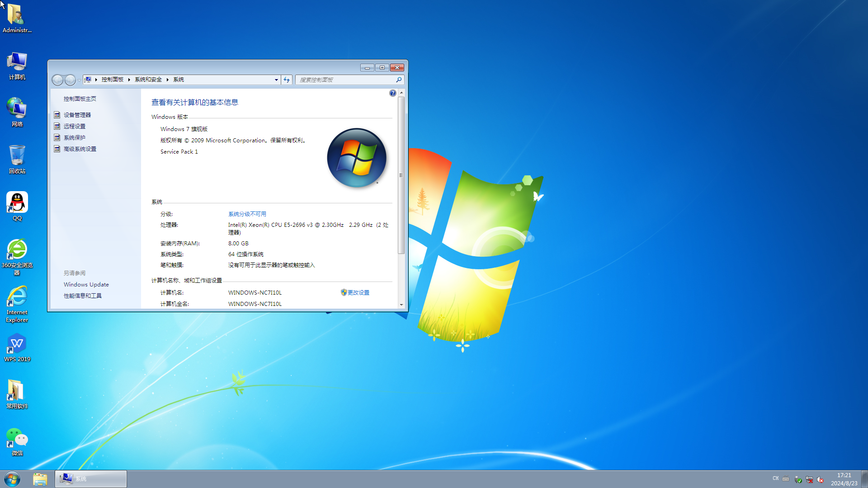Screen dimensions: 868x488
Task: Click the Windows 7 旗舰版 text
Action: 184,129
